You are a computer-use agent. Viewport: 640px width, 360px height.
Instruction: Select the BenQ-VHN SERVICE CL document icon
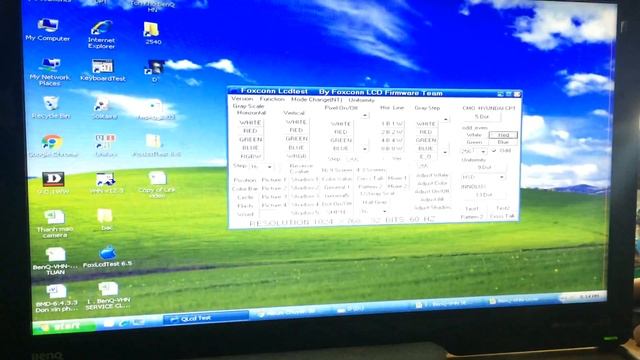(x=108, y=296)
